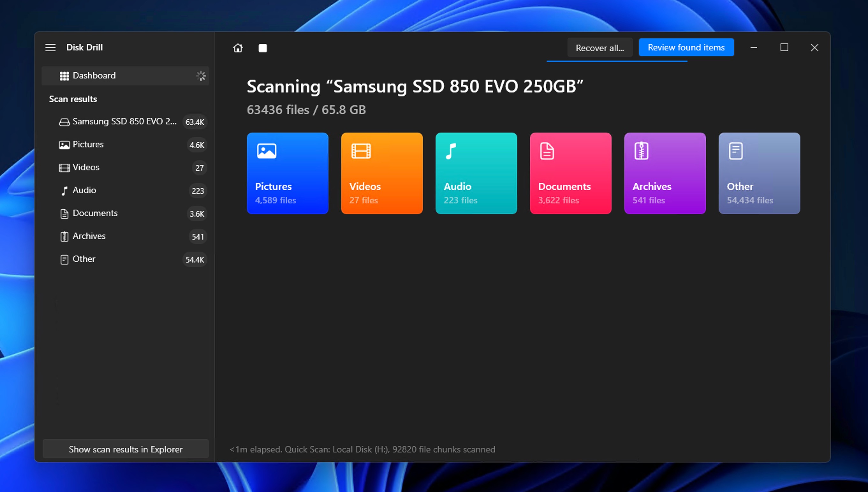Click '223 files' on Audio card
Image resolution: width=868 pixels, height=492 pixels.
(x=460, y=200)
